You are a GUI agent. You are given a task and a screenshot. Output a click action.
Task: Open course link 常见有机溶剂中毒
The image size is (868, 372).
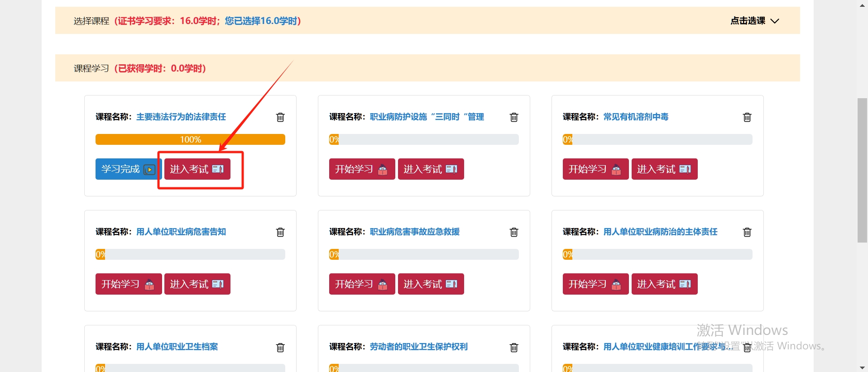point(636,117)
